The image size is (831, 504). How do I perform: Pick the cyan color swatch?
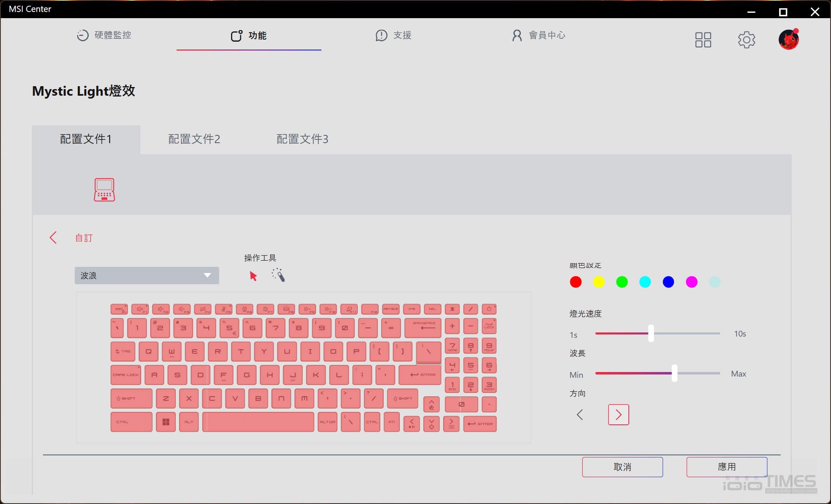pos(645,282)
